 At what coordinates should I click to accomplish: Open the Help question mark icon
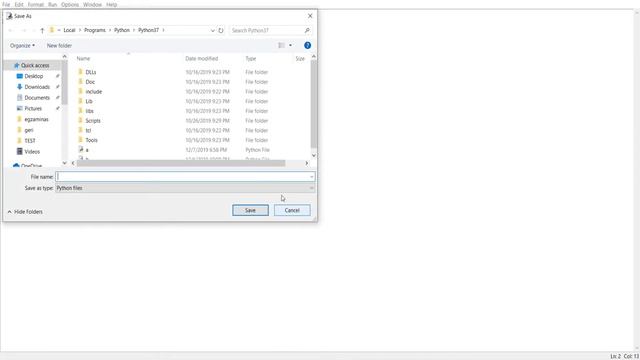[x=307, y=45]
